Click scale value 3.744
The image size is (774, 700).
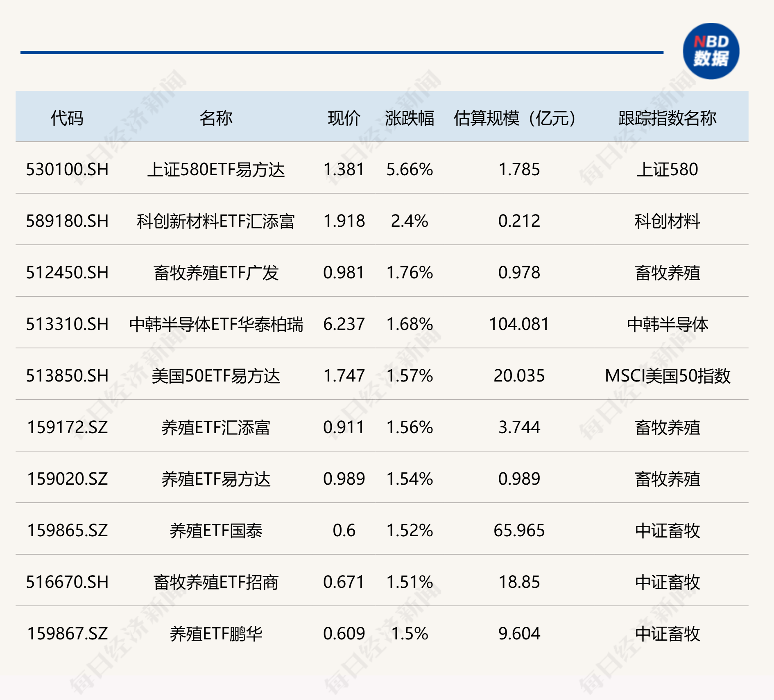click(x=519, y=427)
